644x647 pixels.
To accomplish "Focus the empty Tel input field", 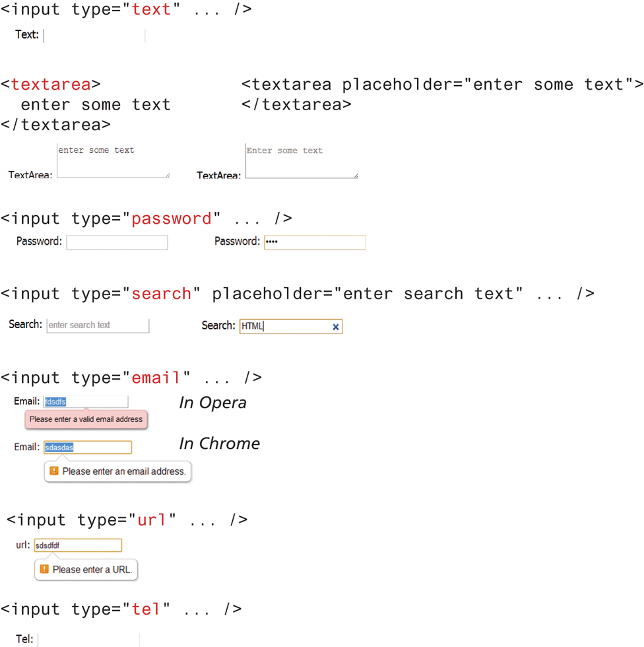I will pos(89,640).
